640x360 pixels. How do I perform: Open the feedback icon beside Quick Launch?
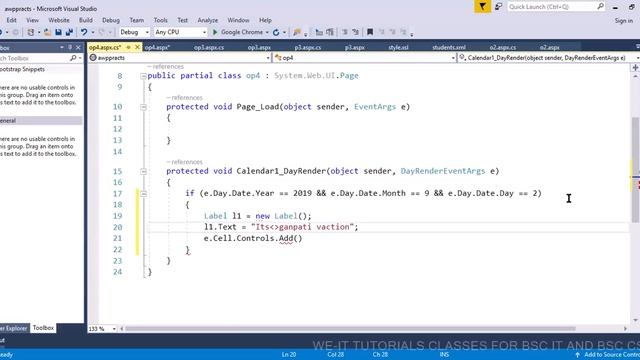(x=498, y=7)
